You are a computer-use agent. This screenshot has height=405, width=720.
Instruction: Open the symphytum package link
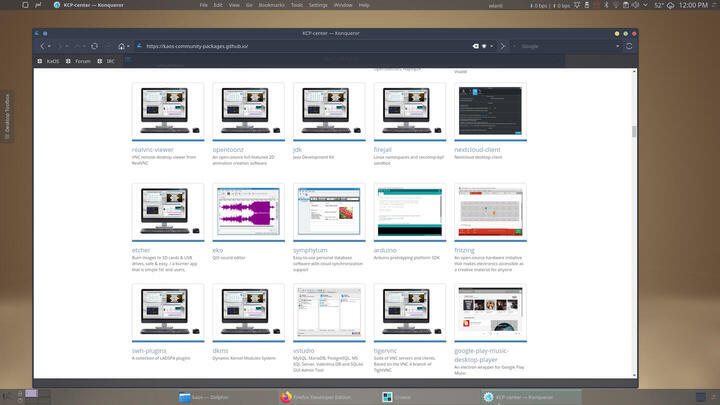tap(310, 250)
